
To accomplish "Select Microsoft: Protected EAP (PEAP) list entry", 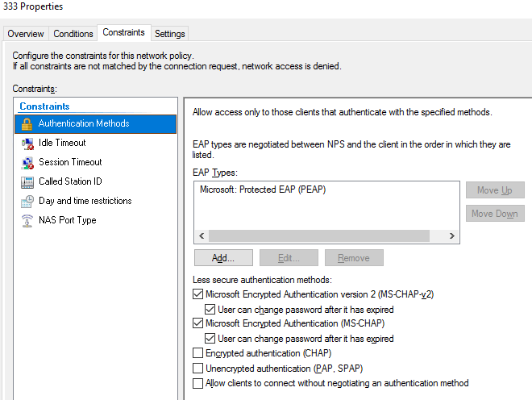I will point(263,190).
